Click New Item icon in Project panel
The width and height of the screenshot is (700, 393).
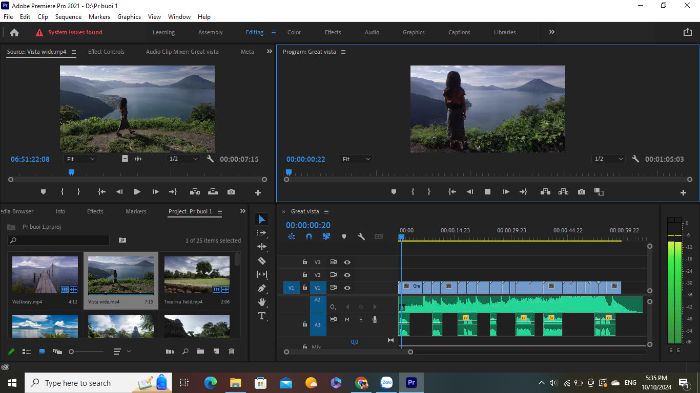tap(216, 351)
